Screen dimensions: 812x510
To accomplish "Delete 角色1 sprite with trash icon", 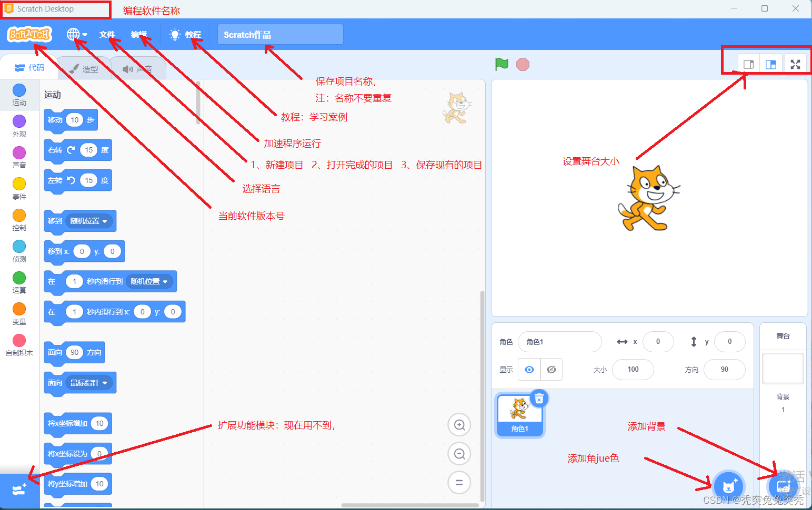I will [x=539, y=399].
